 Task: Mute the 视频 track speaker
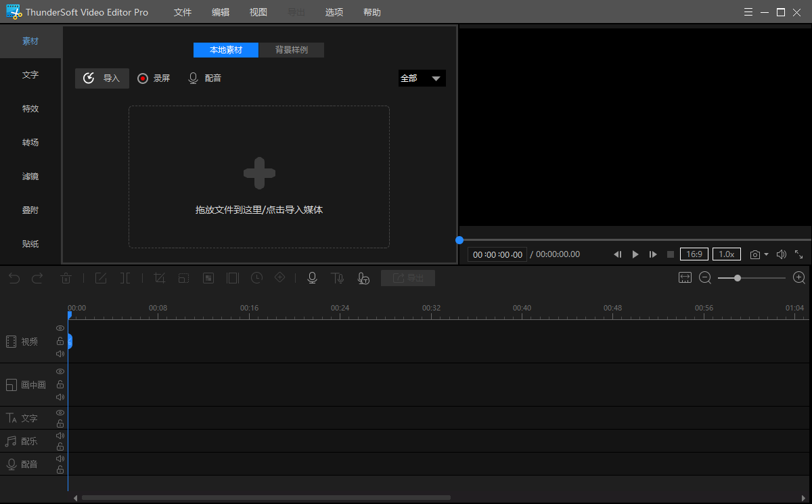pos(60,354)
